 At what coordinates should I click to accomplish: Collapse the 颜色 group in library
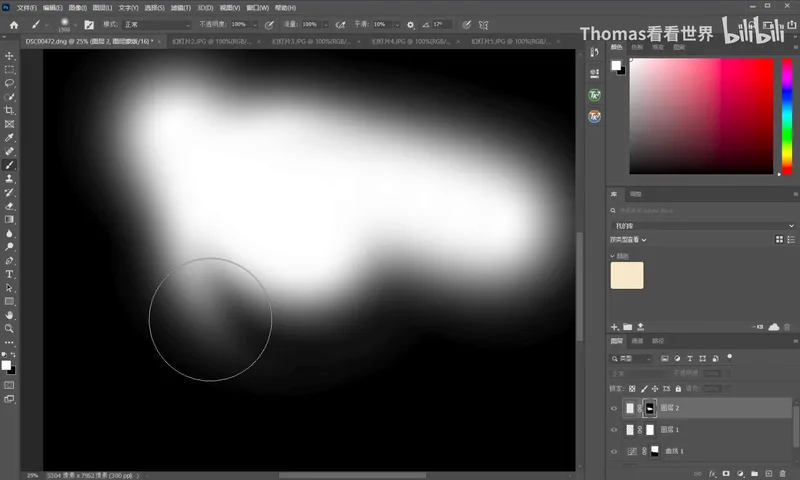point(613,256)
